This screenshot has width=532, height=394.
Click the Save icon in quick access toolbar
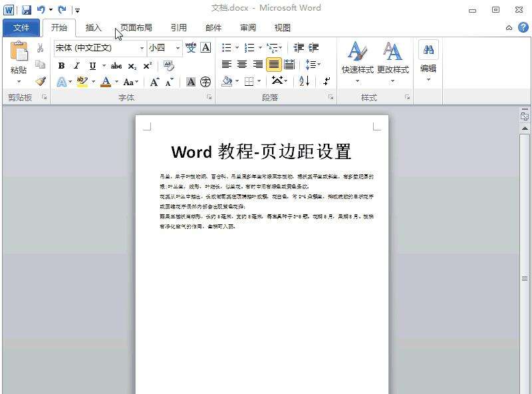point(27,10)
